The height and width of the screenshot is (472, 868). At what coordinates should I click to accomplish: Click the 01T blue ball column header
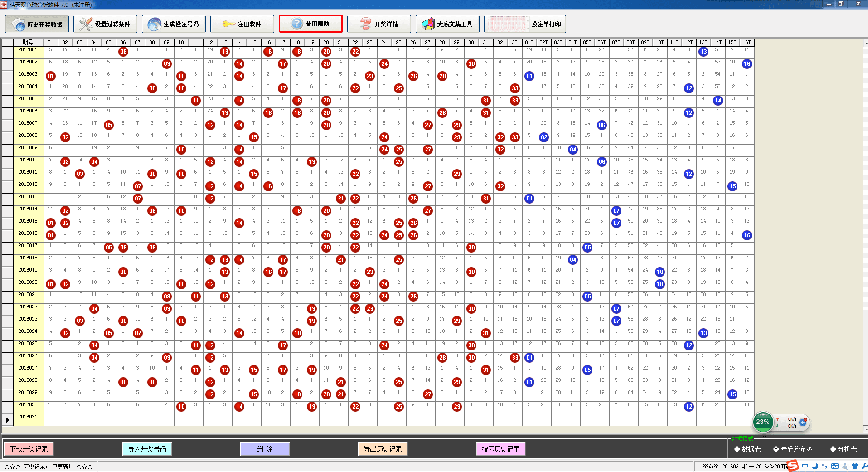[529, 42]
